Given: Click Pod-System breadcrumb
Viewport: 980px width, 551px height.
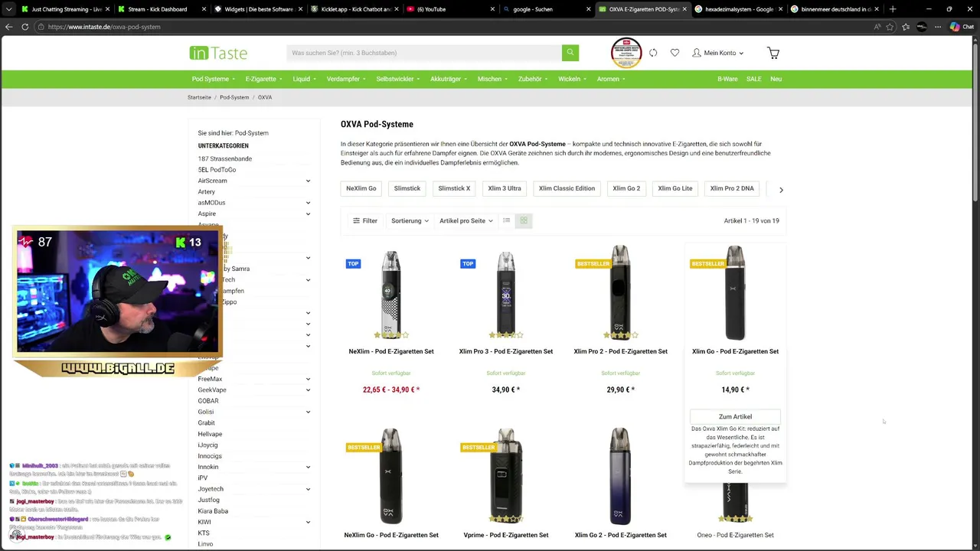Looking at the screenshot, I should pyautogui.click(x=234, y=97).
